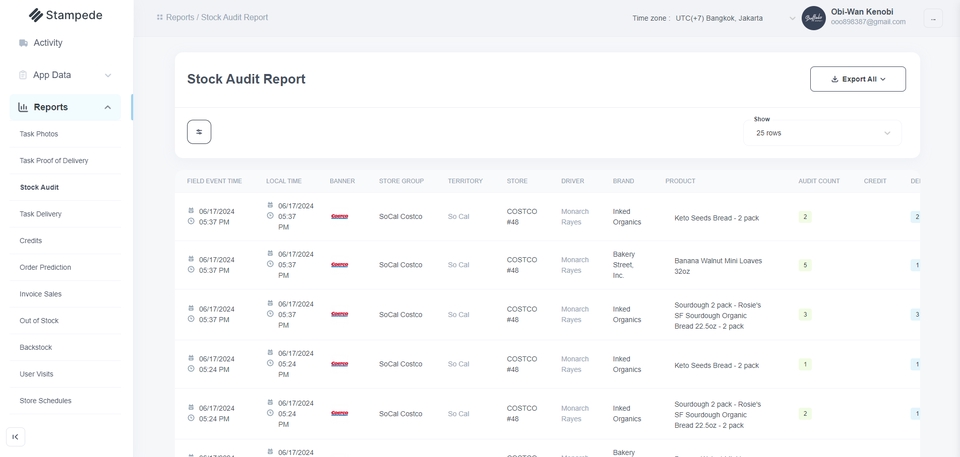
Task: Open the header more options button
Action: coord(933,18)
